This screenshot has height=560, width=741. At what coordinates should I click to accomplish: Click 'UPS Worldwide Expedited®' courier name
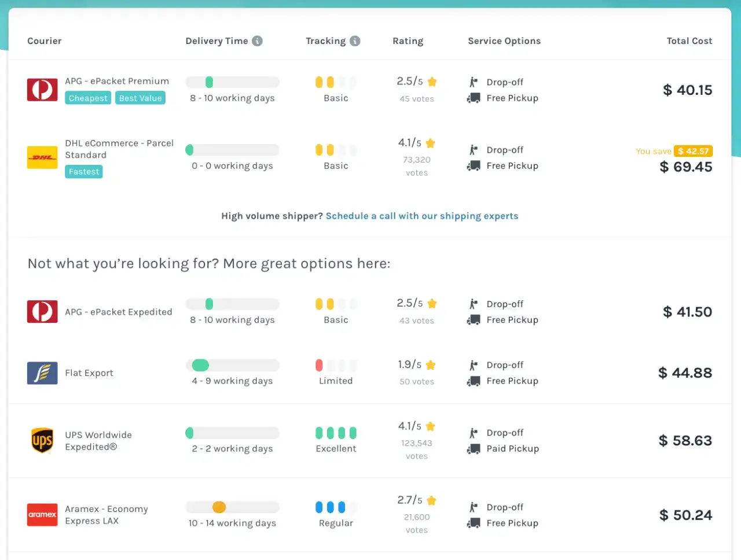click(x=98, y=441)
